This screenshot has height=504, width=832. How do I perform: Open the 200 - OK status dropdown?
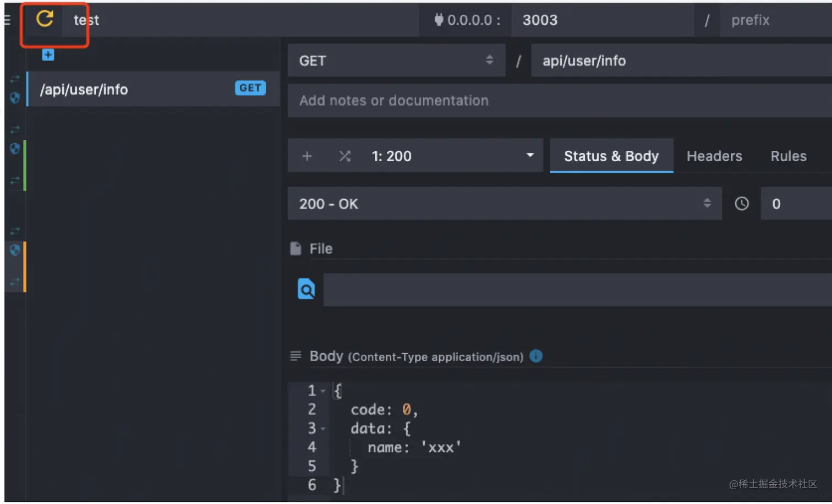point(504,204)
